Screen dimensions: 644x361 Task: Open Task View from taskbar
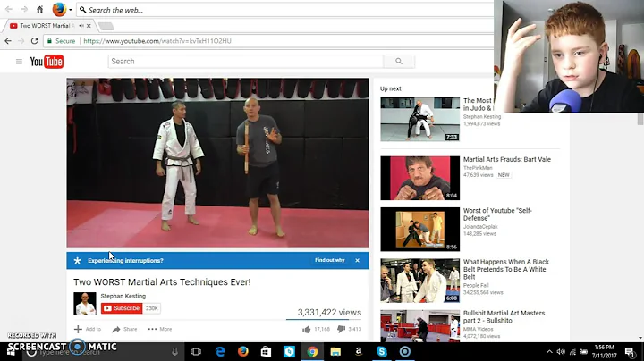click(196, 351)
